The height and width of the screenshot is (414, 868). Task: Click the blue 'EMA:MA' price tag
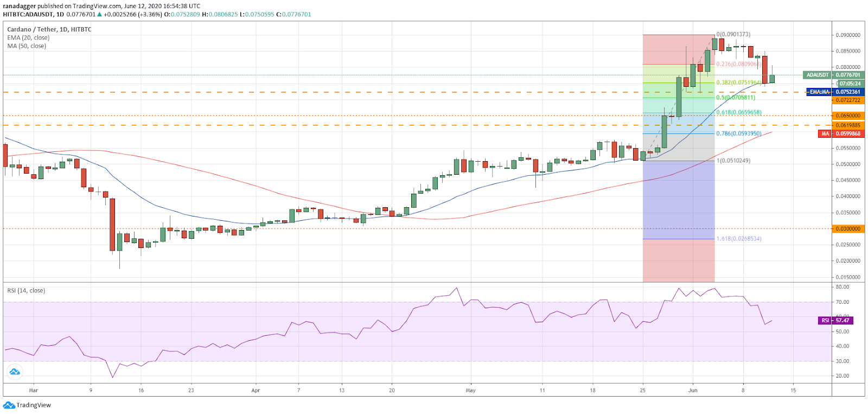coord(820,92)
